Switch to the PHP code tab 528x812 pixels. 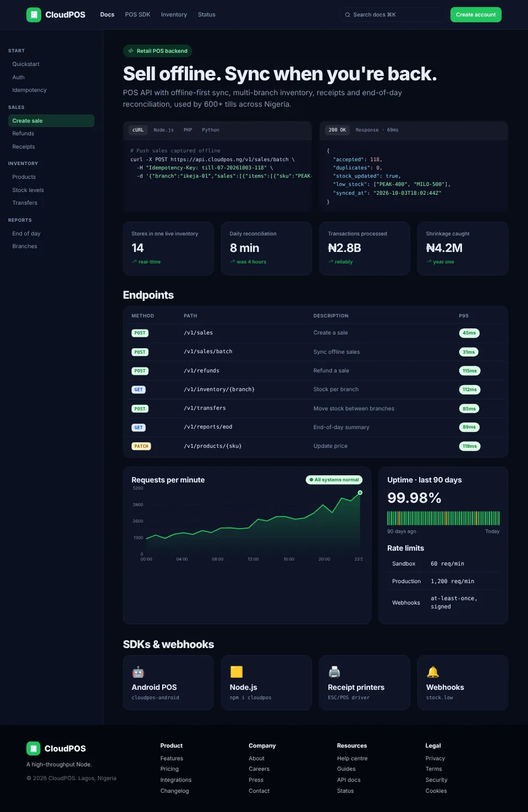(x=188, y=130)
